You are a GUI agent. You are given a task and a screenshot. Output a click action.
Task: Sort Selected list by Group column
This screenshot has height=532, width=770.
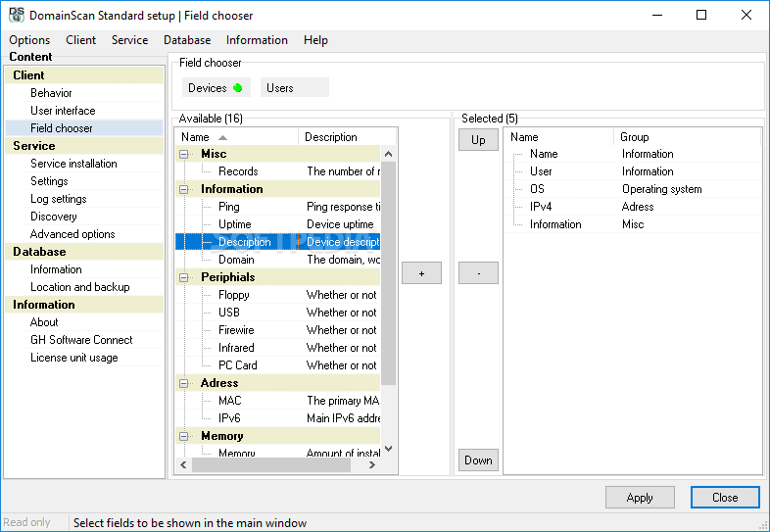(688, 137)
